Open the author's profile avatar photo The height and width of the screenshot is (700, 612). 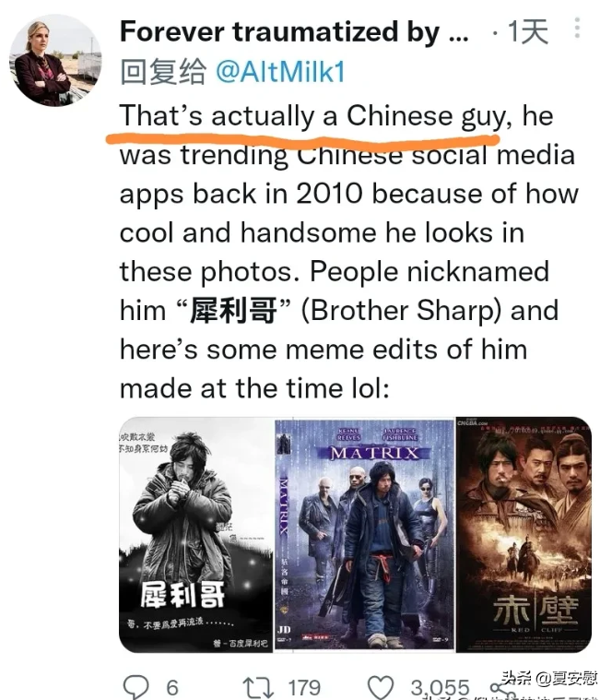pos(55,61)
